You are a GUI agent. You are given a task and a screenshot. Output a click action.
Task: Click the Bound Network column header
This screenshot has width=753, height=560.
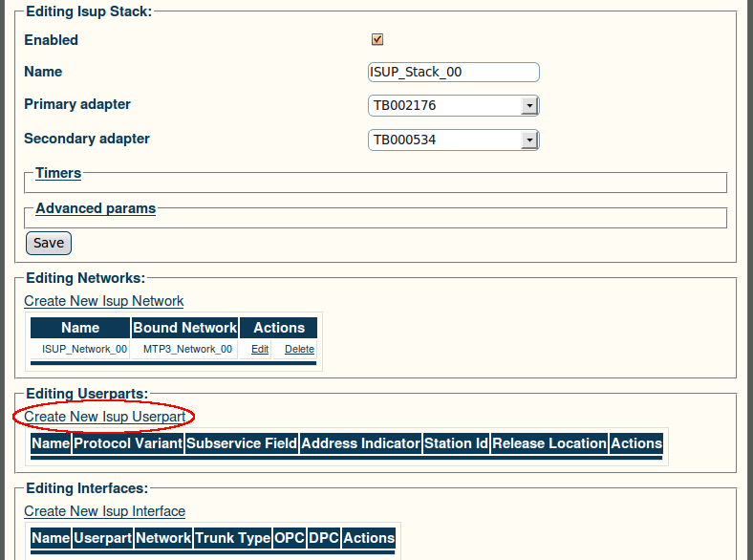click(x=184, y=328)
